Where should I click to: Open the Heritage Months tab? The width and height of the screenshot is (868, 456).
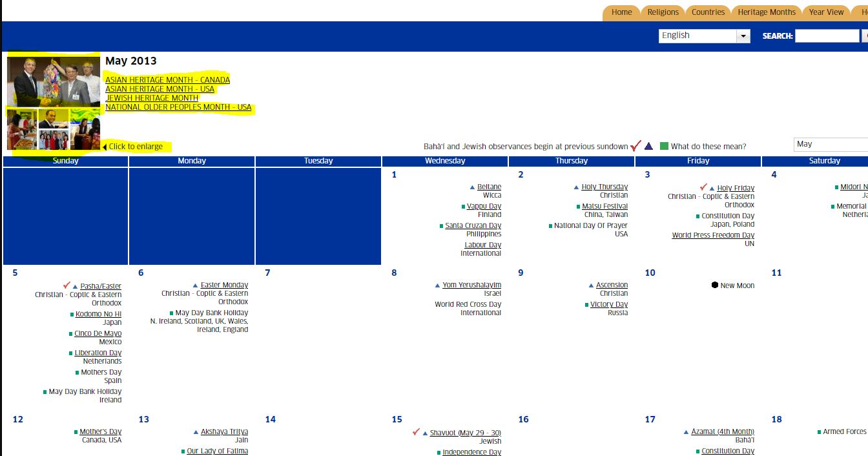(x=767, y=12)
